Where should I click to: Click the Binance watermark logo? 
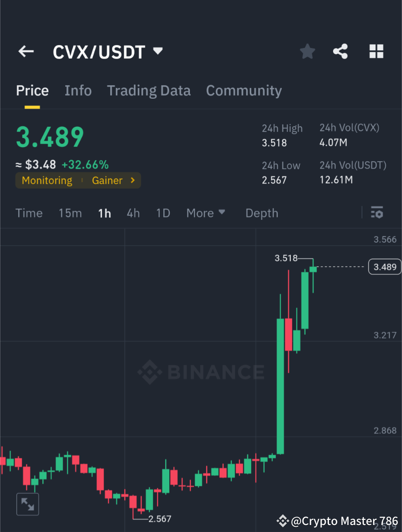[x=201, y=372]
